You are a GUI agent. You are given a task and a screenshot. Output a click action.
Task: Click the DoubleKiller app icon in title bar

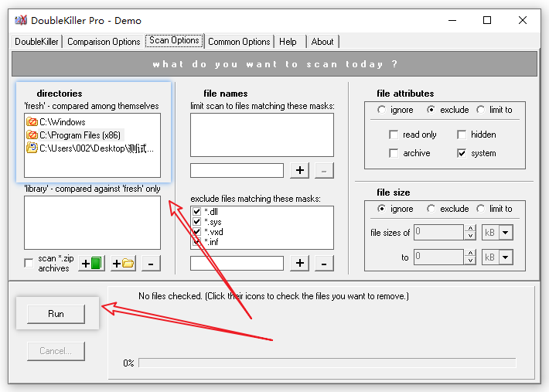[21, 20]
